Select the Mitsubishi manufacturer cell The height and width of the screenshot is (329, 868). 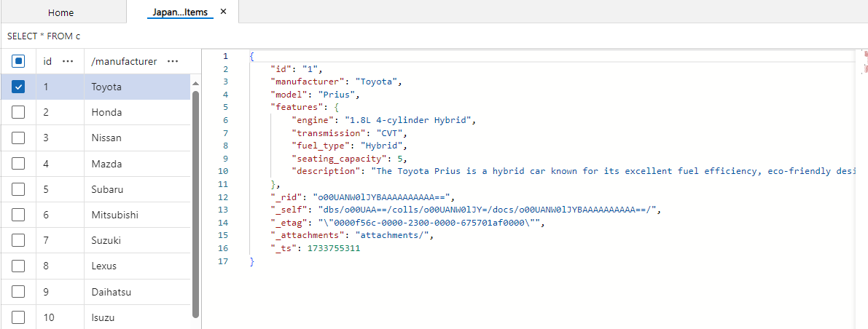137,215
